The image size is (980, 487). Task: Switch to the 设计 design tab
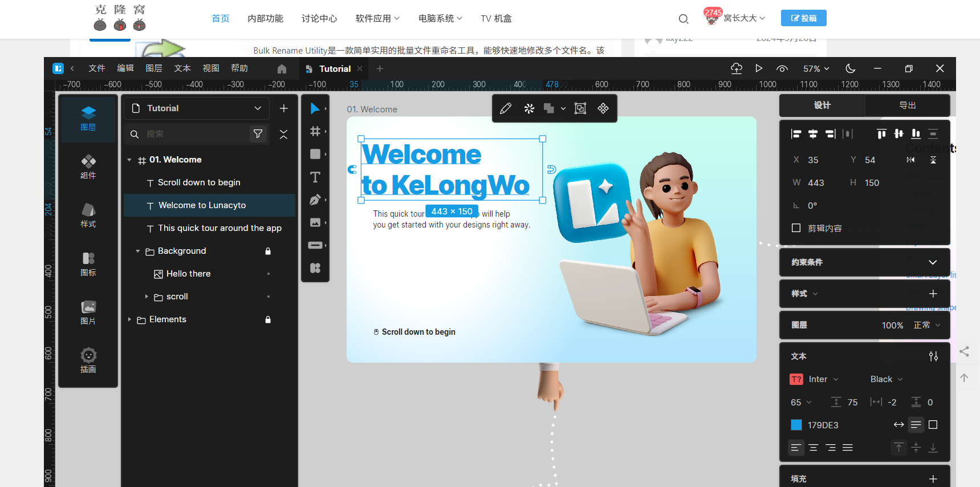822,105
